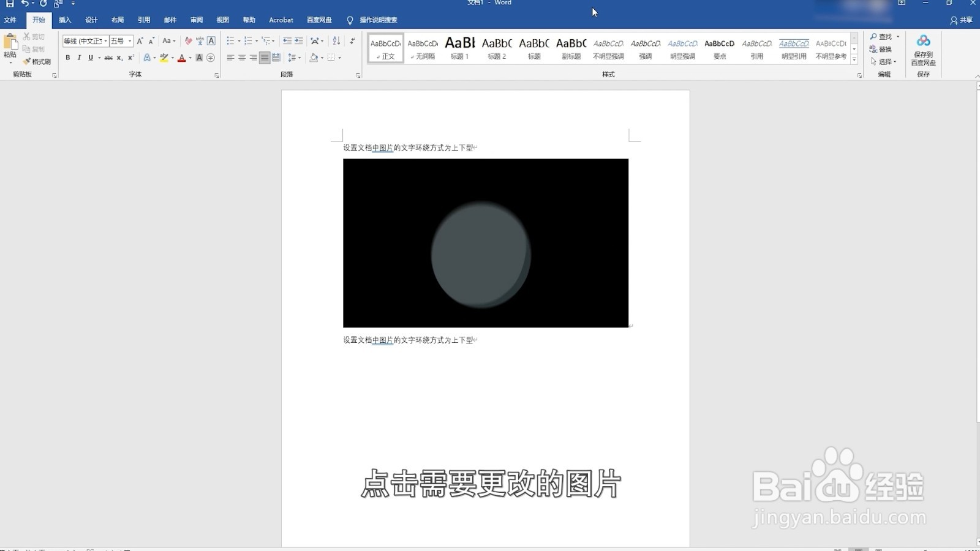Image resolution: width=980 pixels, height=551 pixels.
Task: Click the Sort (排序) icon in Paragraph group
Action: coord(337,41)
